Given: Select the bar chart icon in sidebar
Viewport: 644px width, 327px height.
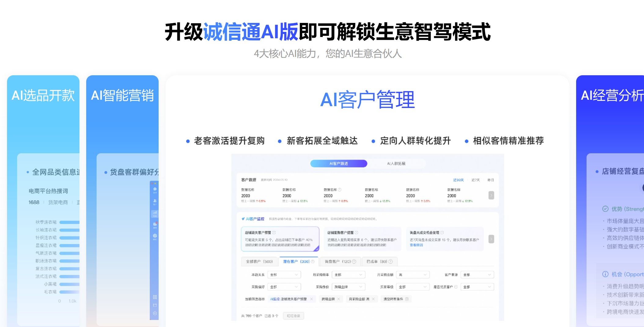Looking at the screenshot, I should pyautogui.click(x=155, y=213).
